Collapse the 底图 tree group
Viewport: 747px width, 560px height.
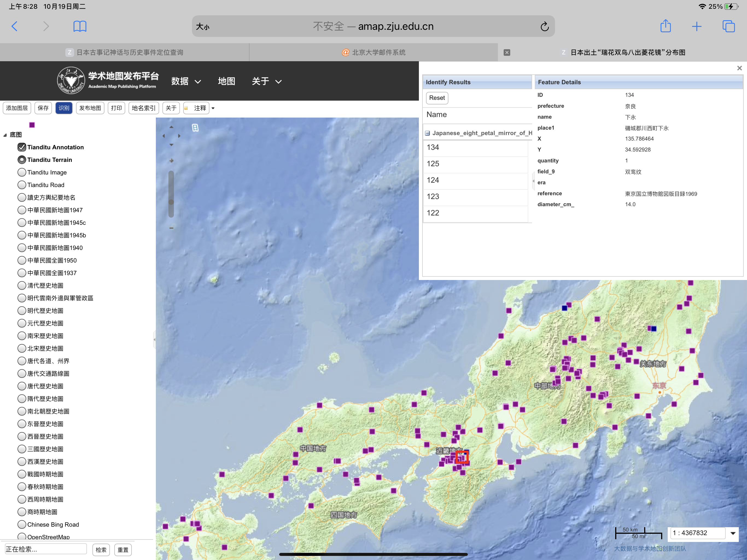[x=5, y=135]
